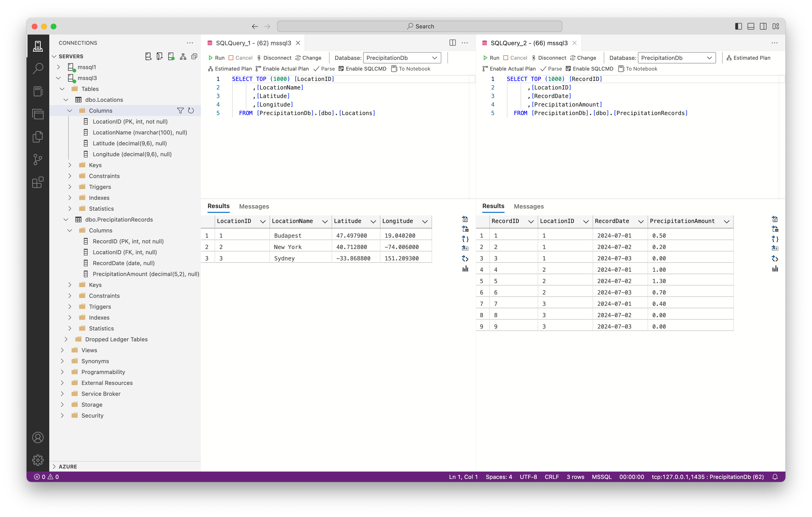Enable SQLCMD mode in SQLQuery_2 toolbar
Screen dimensions: 812x517
point(589,69)
